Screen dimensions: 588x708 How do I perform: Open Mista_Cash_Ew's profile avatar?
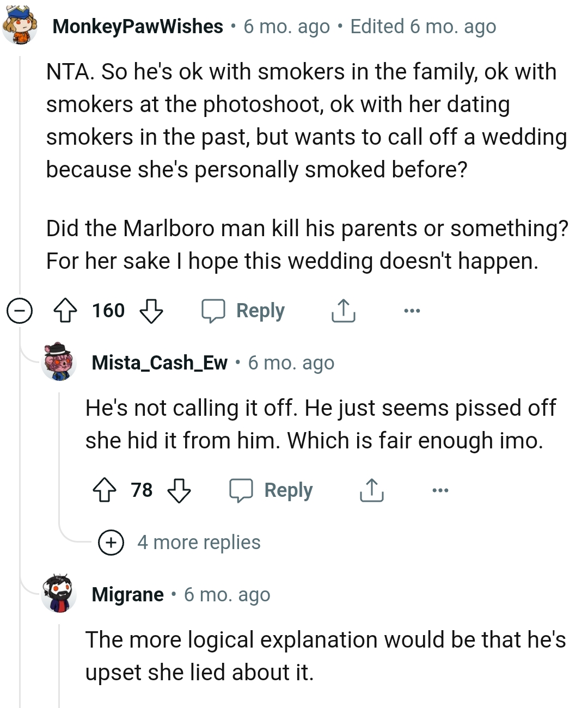click(x=60, y=362)
